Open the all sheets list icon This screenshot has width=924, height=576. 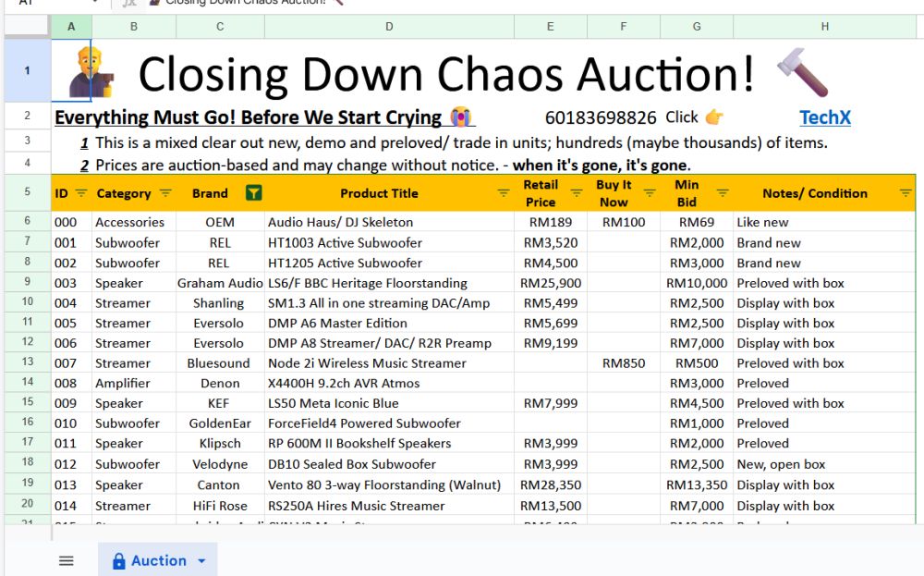click(66, 560)
